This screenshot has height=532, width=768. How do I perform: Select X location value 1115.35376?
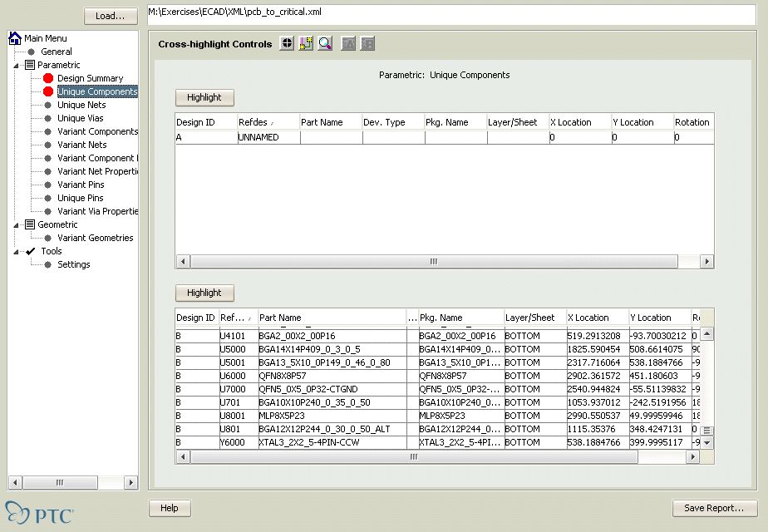(597, 429)
